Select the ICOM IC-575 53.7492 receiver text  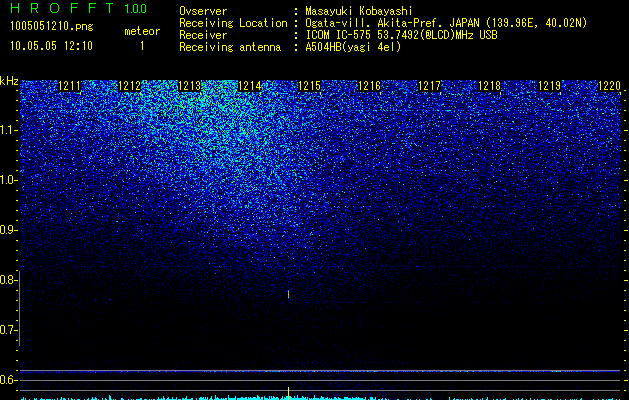401,35
